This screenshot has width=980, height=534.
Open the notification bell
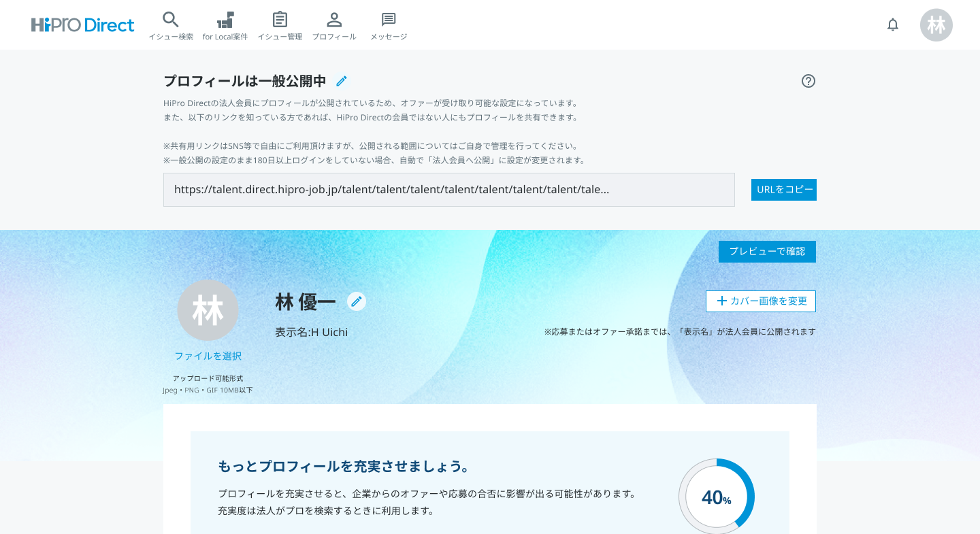(x=893, y=24)
